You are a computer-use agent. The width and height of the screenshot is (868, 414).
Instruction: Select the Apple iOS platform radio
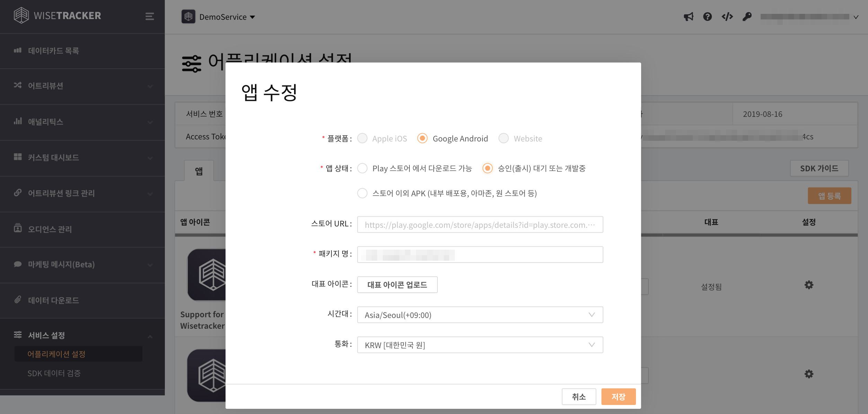coord(362,138)
